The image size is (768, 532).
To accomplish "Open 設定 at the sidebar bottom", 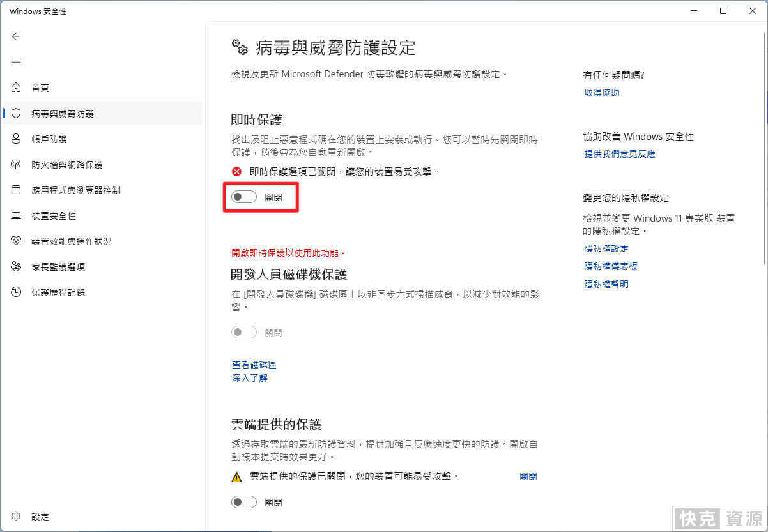I will point(102,516).
